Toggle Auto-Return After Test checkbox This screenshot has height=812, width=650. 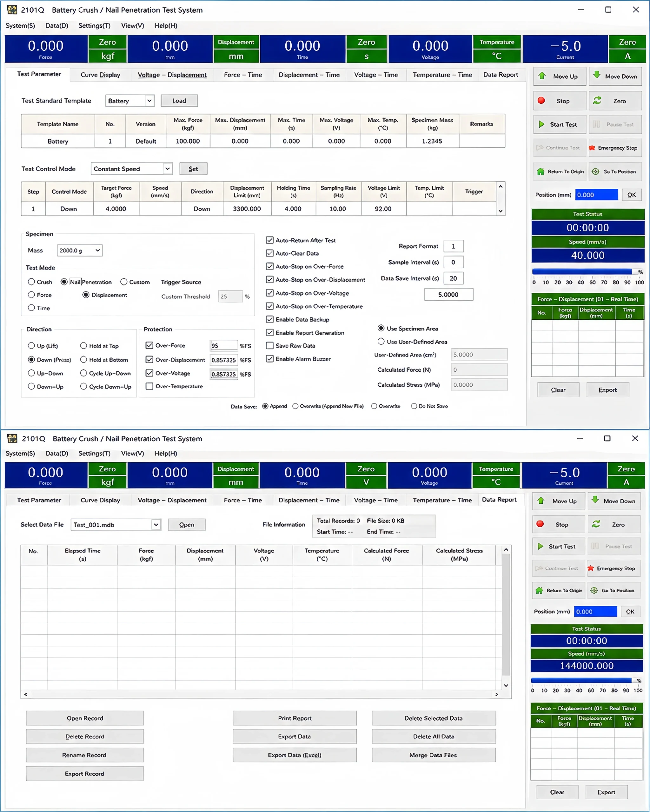click(x=270, y=240)
